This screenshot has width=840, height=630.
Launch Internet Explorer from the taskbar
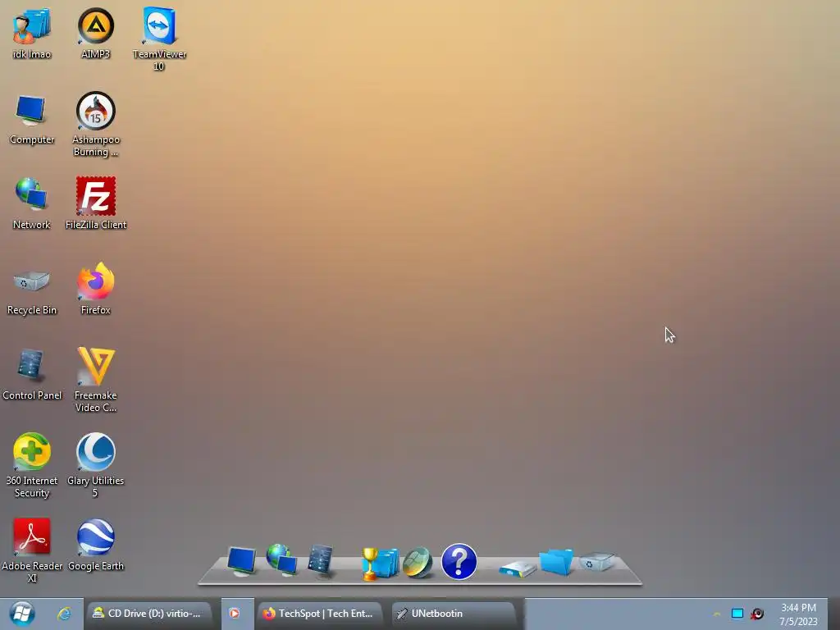pyautogui.click(x=64, y=614)
